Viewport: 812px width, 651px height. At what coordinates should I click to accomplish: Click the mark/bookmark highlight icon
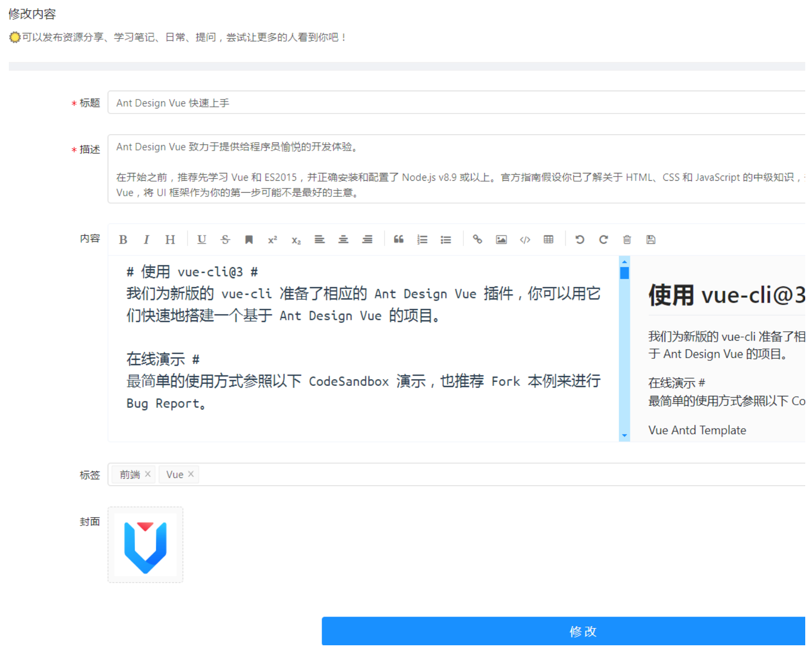point(249,240)
